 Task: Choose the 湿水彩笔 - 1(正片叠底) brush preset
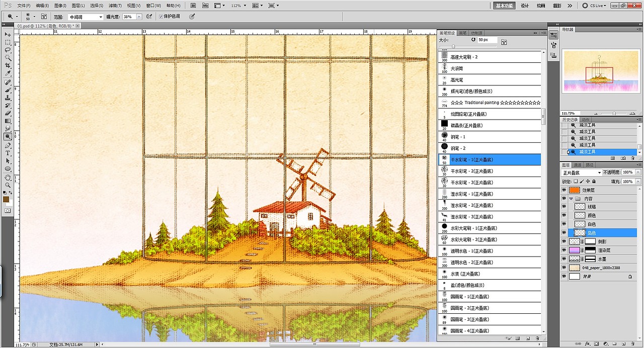[490, 194]
